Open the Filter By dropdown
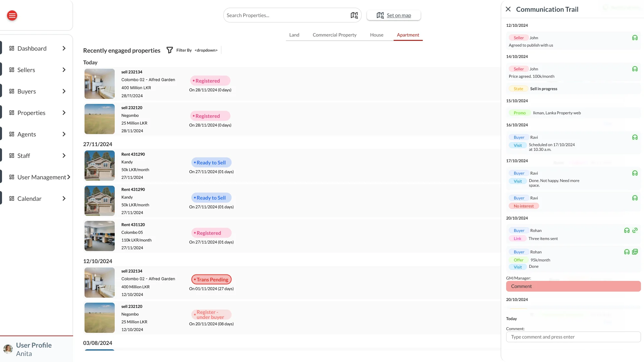This screenshot has height=362, width=644. [x=206, y=50]
